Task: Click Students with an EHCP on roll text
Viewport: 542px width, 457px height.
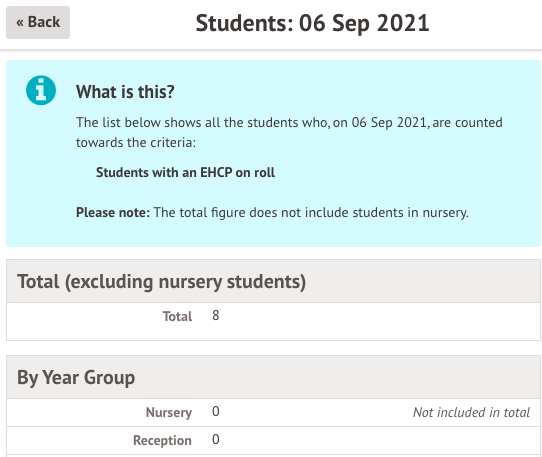Action: 186,172
